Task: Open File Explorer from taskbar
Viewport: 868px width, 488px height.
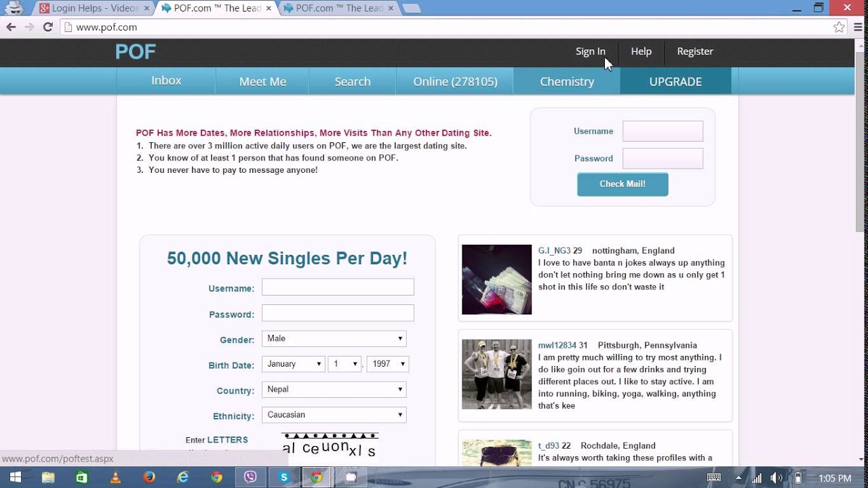Action: [x=48, y=478]
